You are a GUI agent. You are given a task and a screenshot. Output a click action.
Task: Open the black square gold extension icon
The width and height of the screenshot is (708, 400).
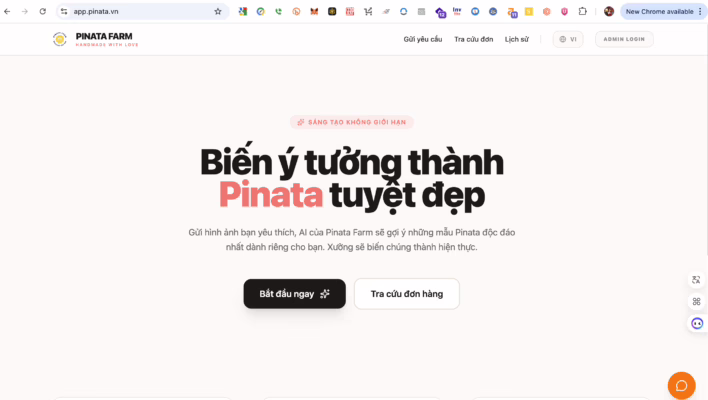click(332, 11)
